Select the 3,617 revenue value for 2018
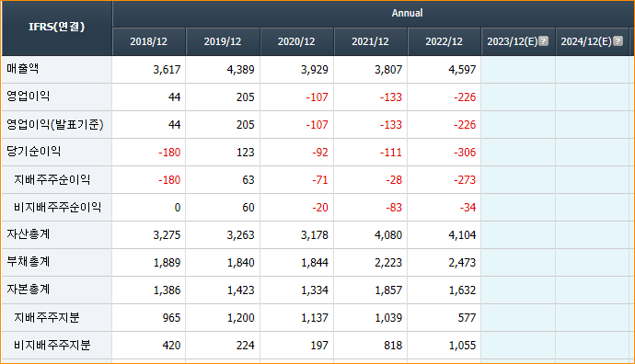The image size is (635, 364). point(167,70)
